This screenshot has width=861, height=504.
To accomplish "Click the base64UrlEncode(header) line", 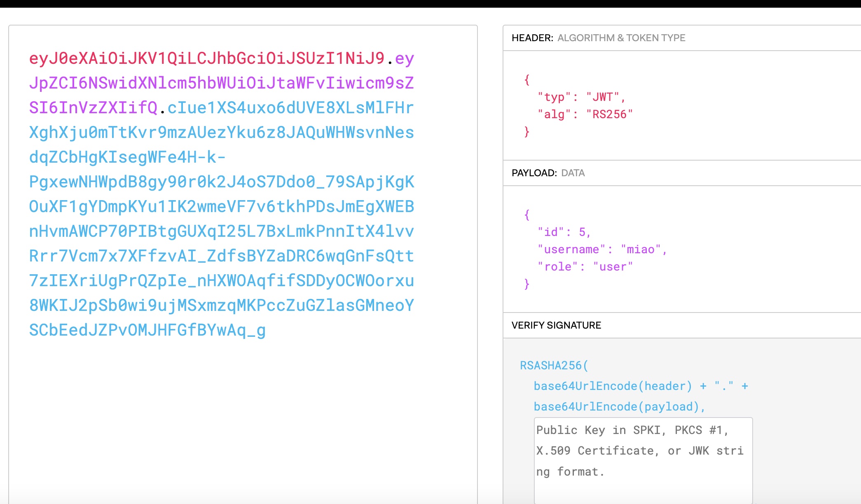I will 612,386.
